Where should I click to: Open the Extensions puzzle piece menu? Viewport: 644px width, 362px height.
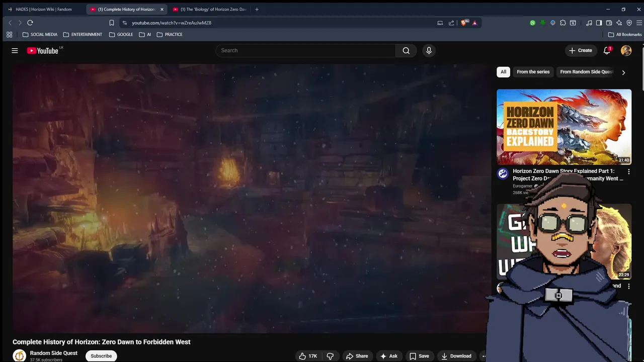563,23
